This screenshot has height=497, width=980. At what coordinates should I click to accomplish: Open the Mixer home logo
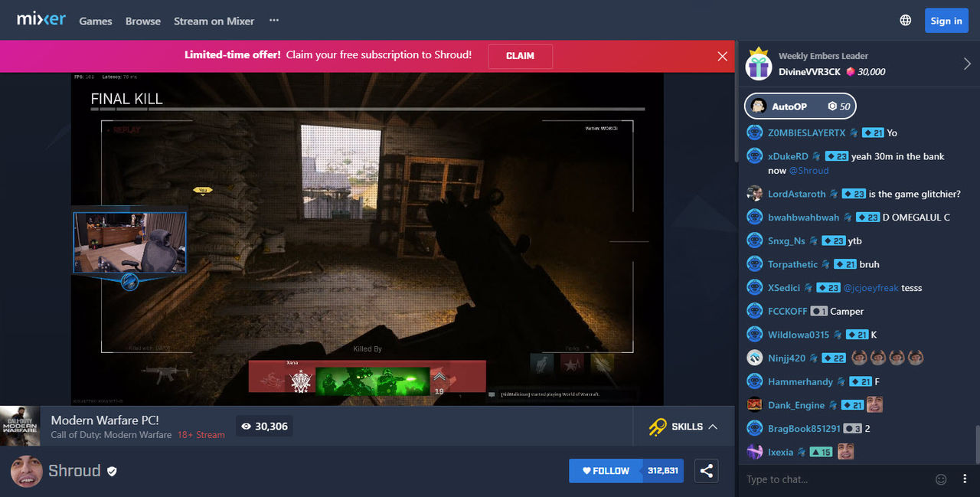pyautogui.click(x=41, y=19)
